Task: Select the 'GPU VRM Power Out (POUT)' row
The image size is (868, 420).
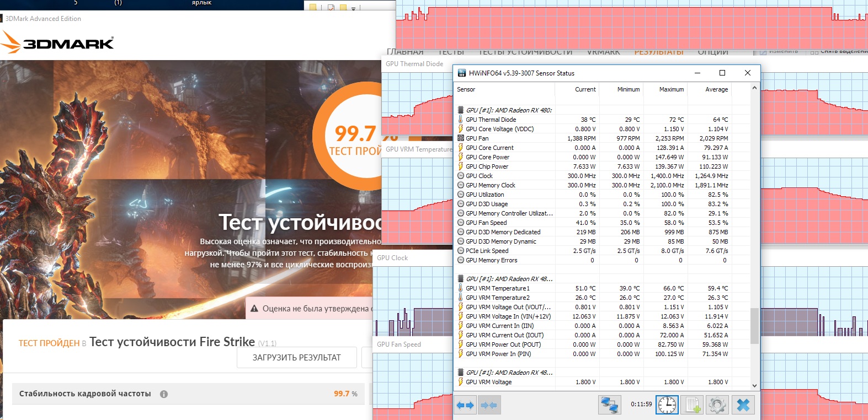Action: pos(602,344)
